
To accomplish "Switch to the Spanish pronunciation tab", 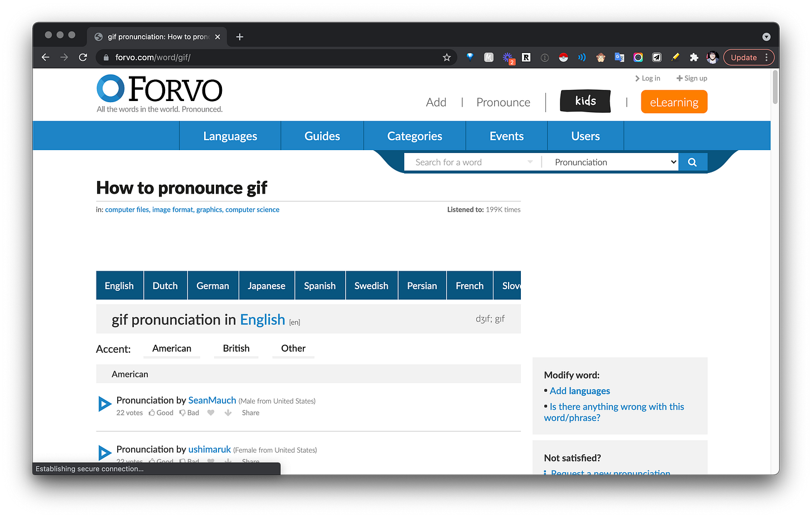I will coord(320,285).
